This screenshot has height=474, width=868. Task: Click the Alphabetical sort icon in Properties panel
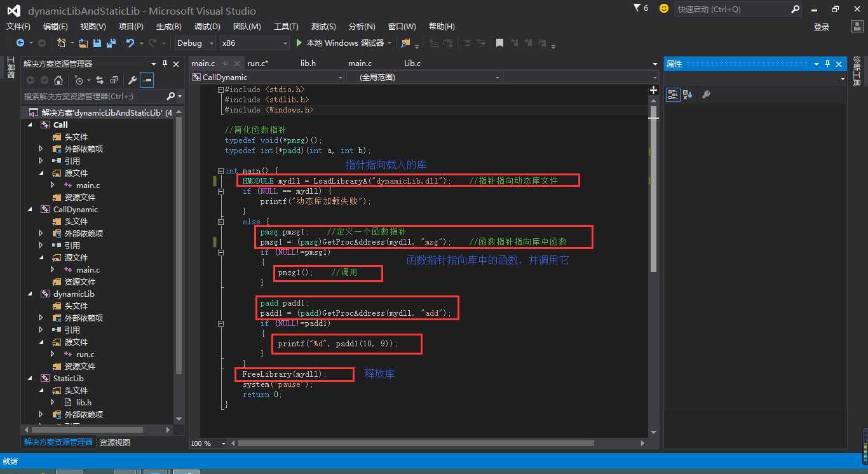[688, 95]
